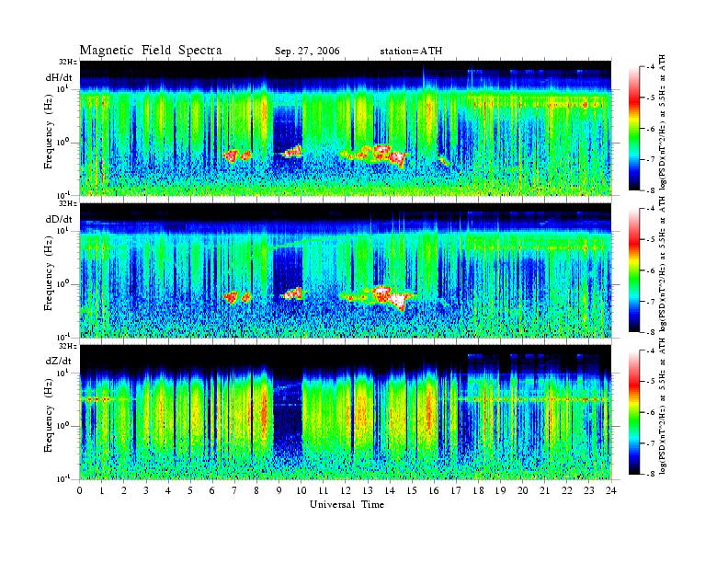Click the dD/dt panel label
Image resolution: width=728 pixels, height=563 pixels.
59,219
